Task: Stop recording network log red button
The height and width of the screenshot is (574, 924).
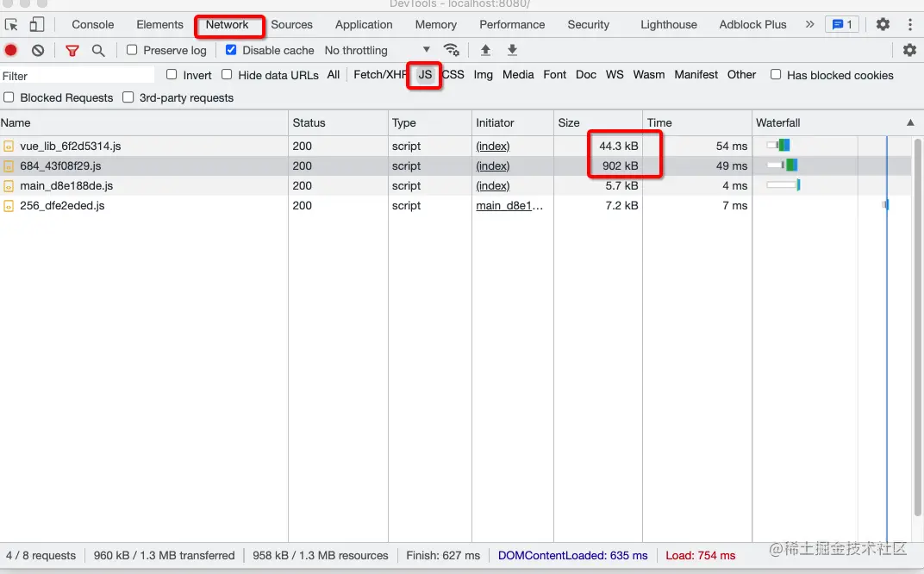Action: coord(10,50)
